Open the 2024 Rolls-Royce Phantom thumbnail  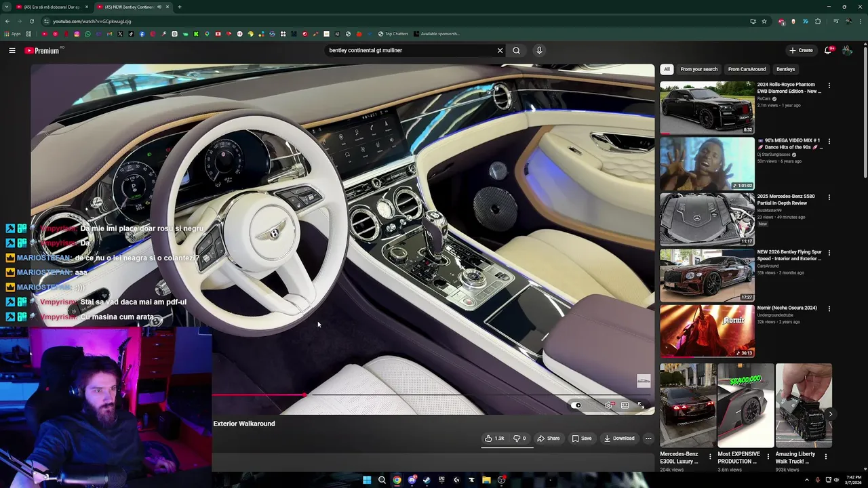(x=707, y=107)
